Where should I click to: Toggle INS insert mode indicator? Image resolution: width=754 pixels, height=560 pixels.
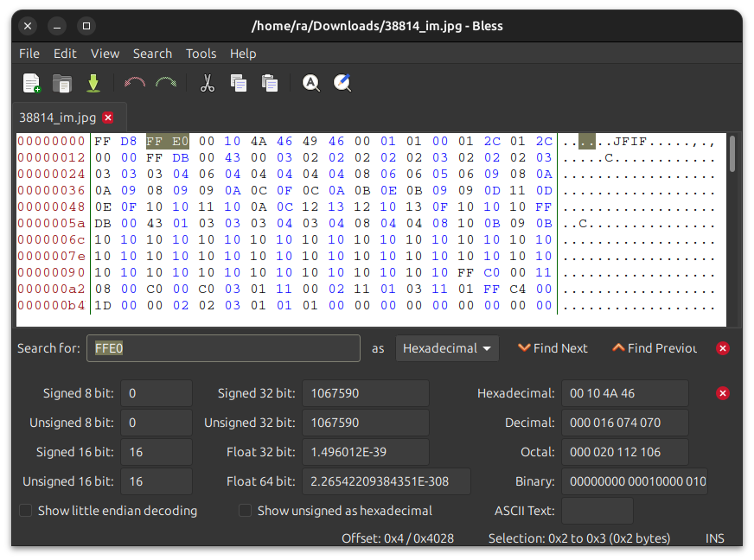(714, 538)
